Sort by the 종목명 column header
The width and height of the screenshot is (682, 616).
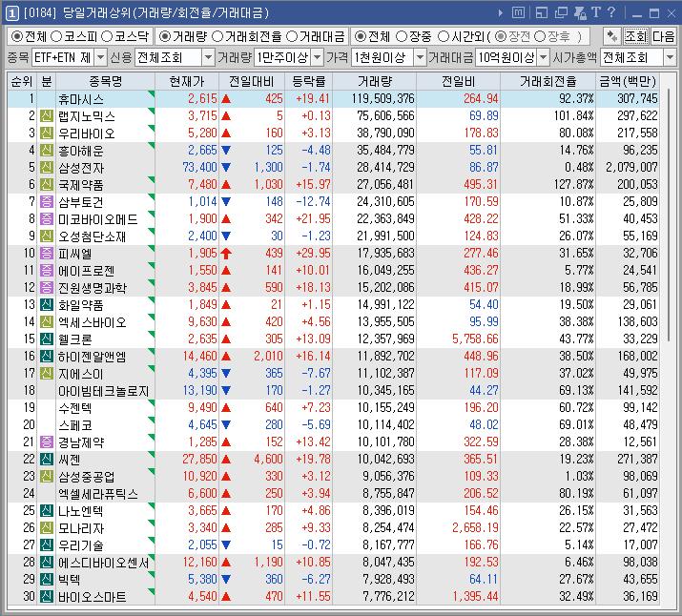click(106, 81)
